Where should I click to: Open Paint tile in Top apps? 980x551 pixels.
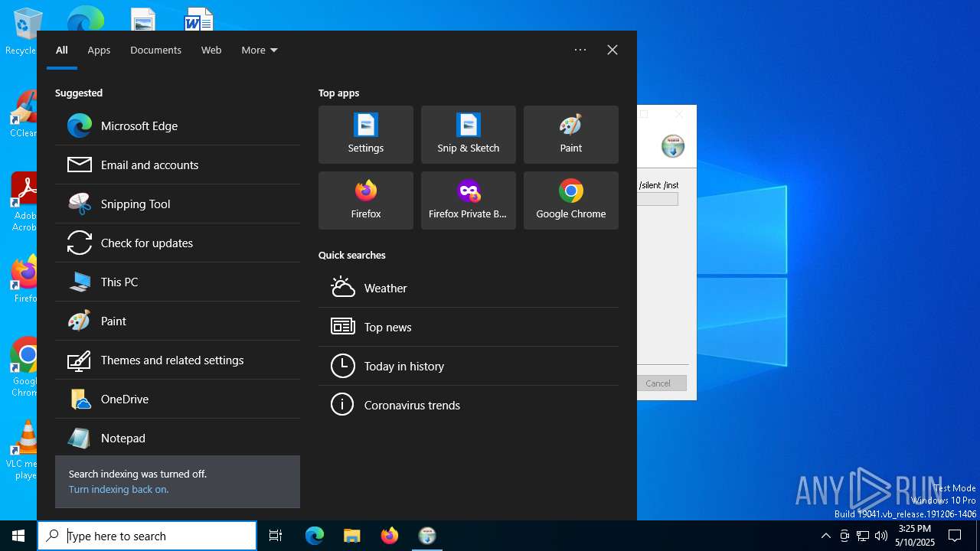(x=571, y=135)
